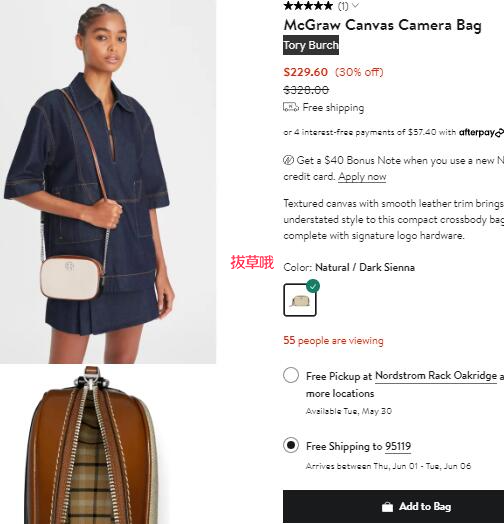Image resolution: width=504 pixels, height=524 pixels.
Task: Click the 30% off discount label
Action: click(359, 72)
